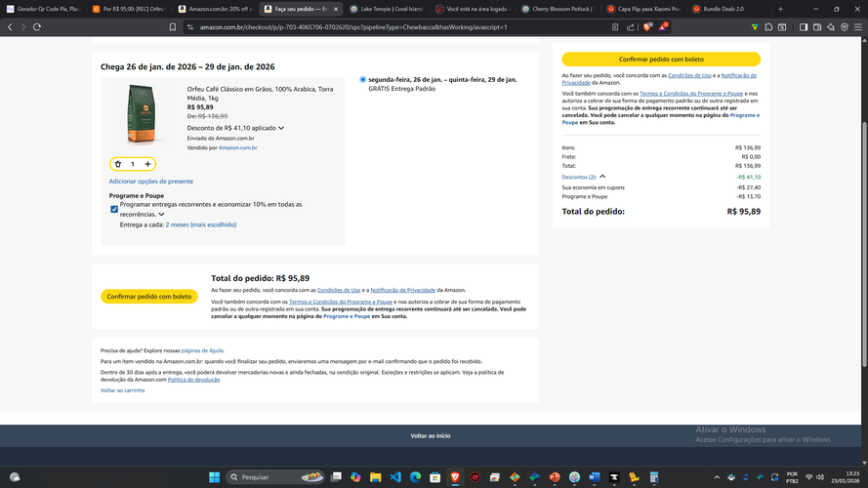Click the browser reload icon

(37, 26)
